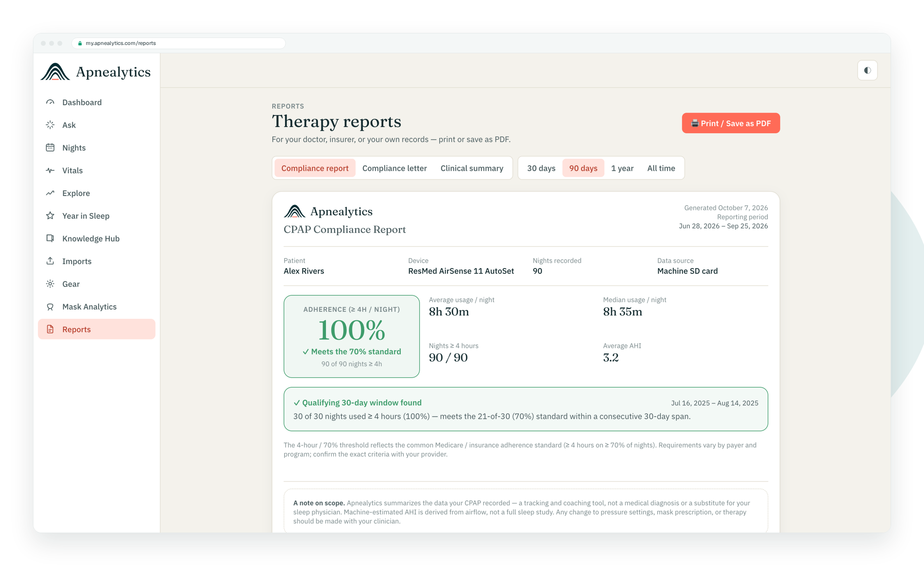Click device name ResMed AirSense 11 AutoSet
Viewport: 924px width, 566px height.
pos(461,271)
